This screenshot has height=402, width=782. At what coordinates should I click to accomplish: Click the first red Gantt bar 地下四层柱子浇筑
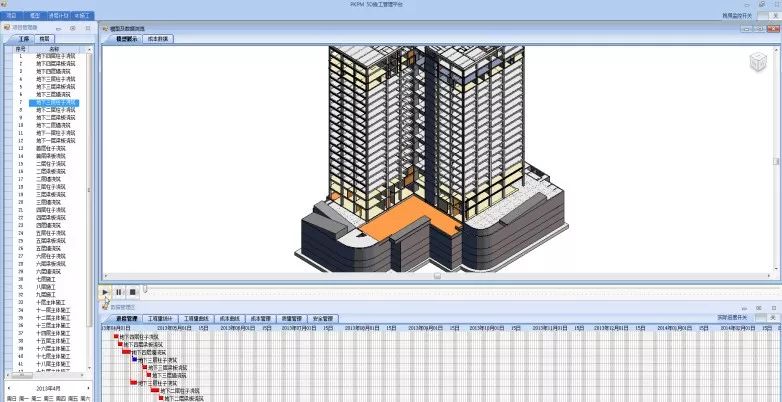click(x=116, y=336)
